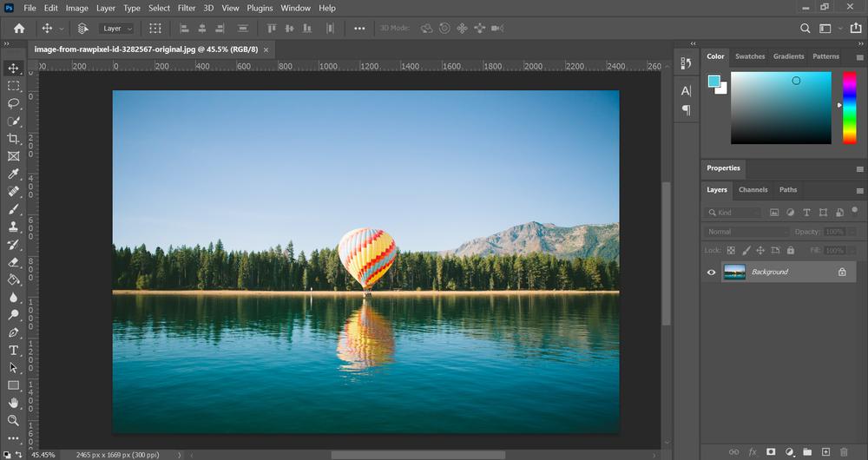Image resolution: width=868 pixels, height=460 pixels.
Task: Toggle Auto-Select layer option
Action: pos(82,29)
